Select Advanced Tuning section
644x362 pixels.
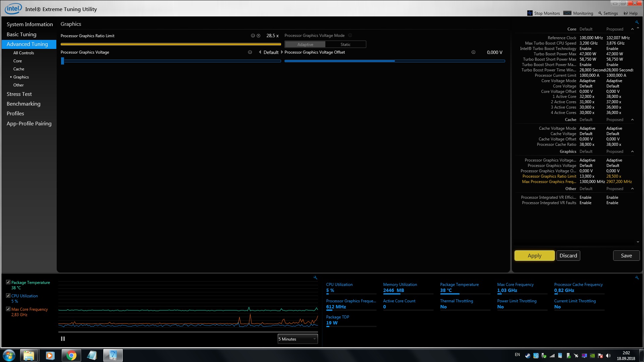click(29, 44)
